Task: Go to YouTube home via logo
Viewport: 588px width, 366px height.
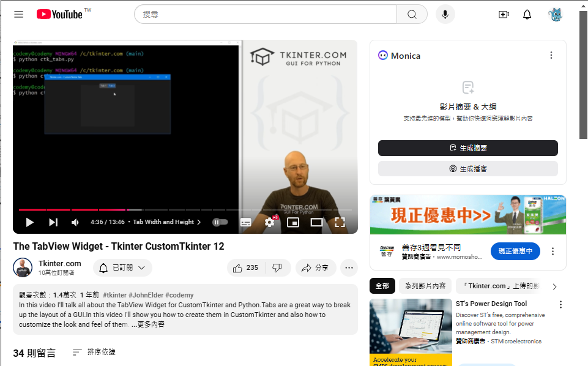Action: click(59, 14)
